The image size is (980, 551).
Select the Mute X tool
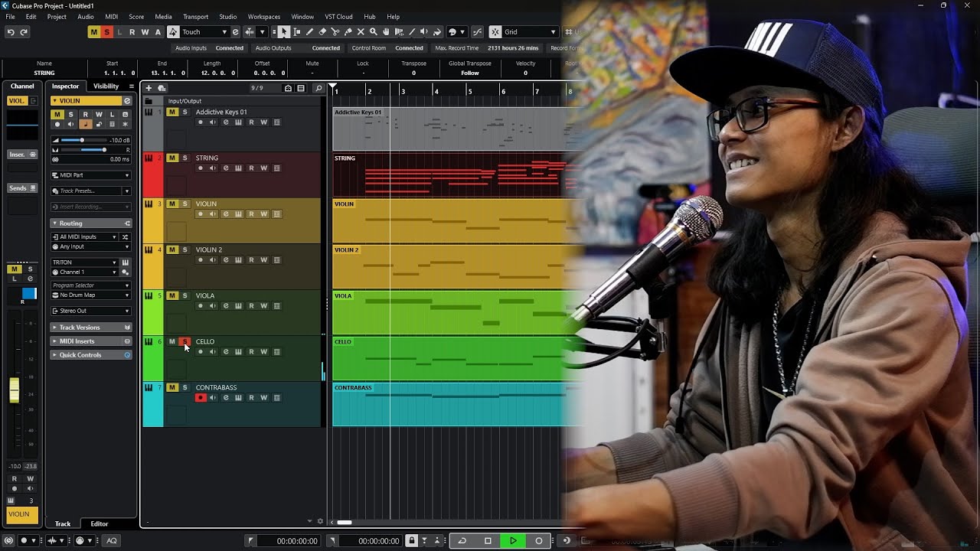click(x=361, y=32)
